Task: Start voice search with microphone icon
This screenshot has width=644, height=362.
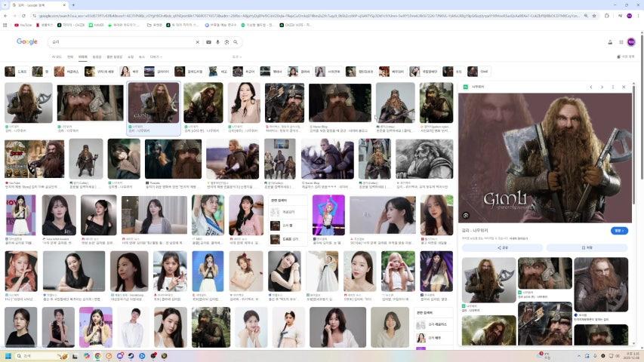Action: 217,42
